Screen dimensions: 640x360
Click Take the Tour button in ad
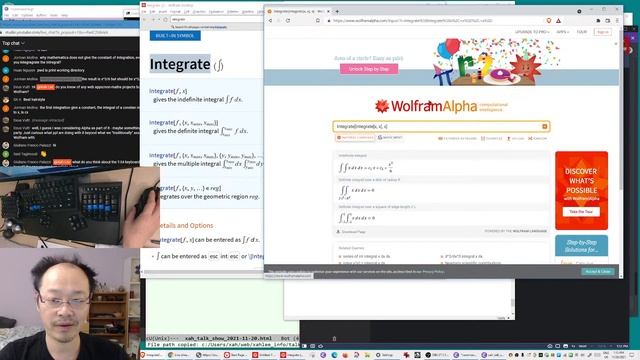pos(581,211)
